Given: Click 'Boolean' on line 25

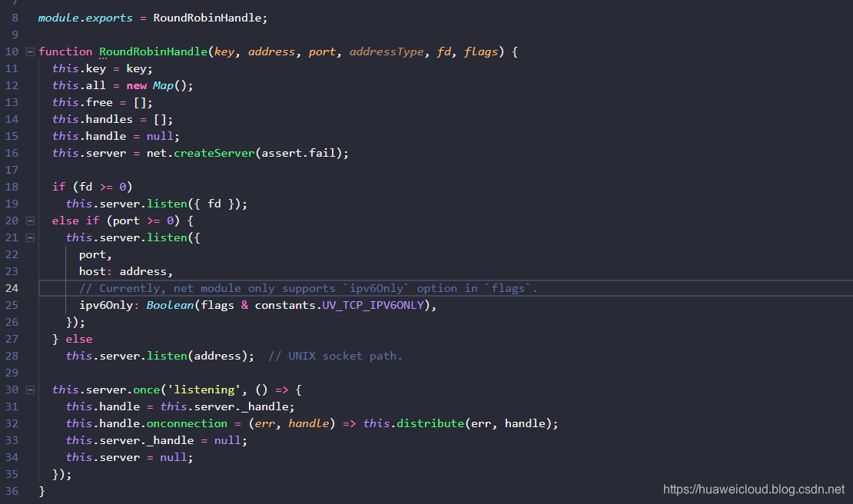Looking at the screenshot, I should [x=171, y=305].
